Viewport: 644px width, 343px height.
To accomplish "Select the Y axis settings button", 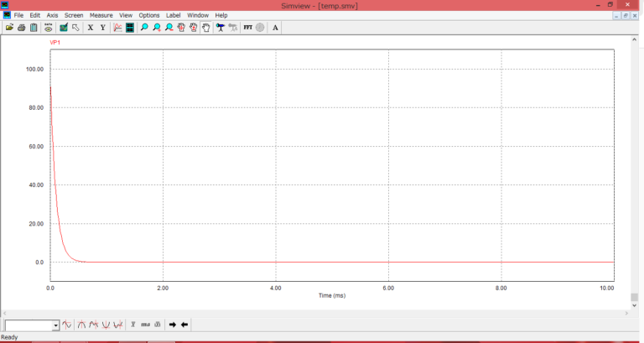I will (103, 28).
